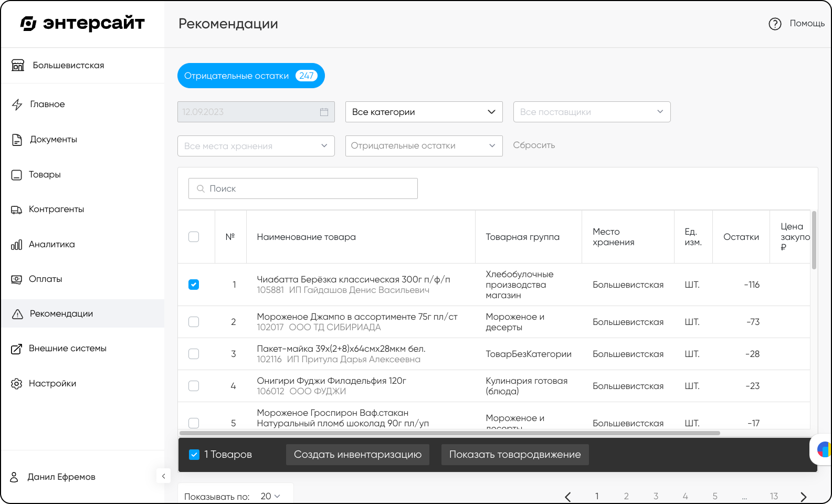Open the Все места хранения dropdown

256,146
